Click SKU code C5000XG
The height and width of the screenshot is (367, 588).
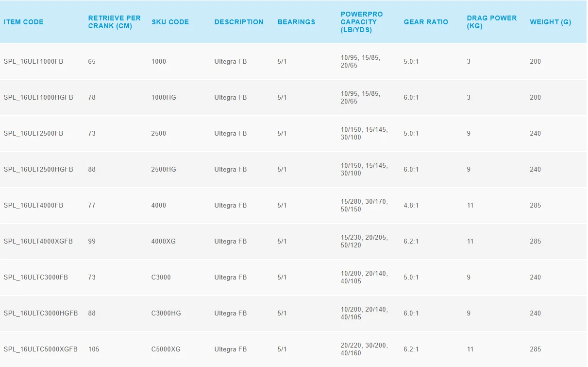(x=166, y=349)
